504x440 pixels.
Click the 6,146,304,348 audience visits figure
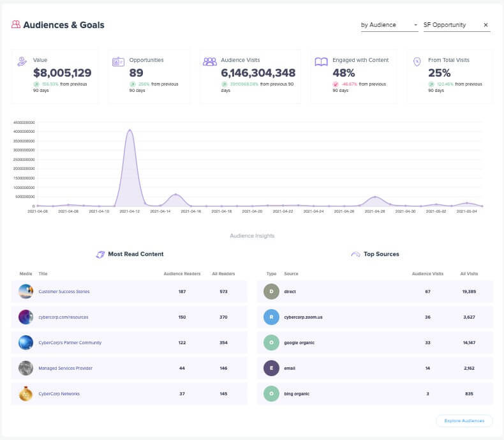point(258,73)
